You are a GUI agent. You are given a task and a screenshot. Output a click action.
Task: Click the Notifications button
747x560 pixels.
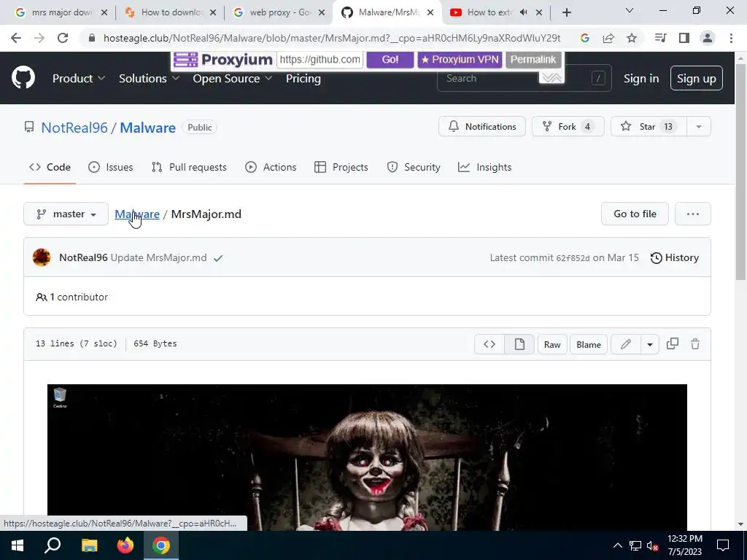(482, 127)
